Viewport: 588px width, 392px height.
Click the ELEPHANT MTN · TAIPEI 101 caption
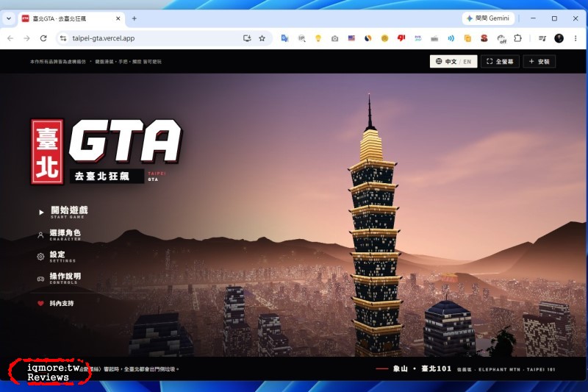517,369
